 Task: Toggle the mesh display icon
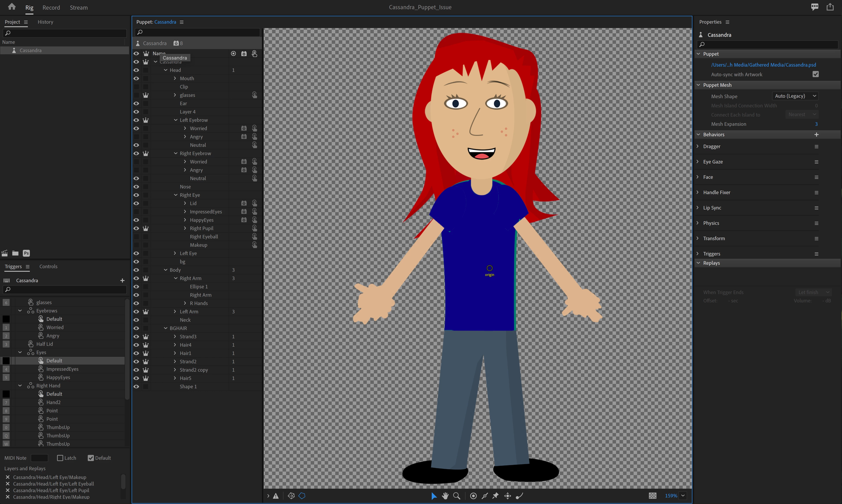[291, 496]
